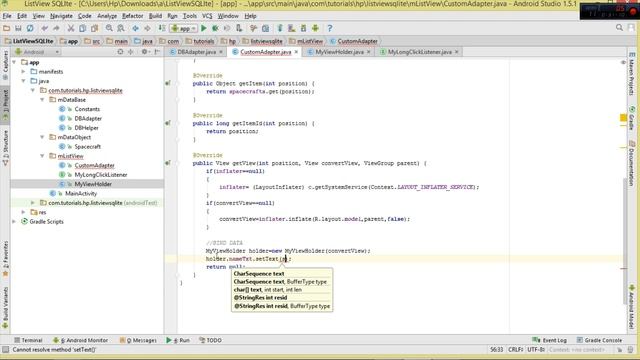Toggle the Gradle side panel

pyautogui.click(x=631, y=118)
